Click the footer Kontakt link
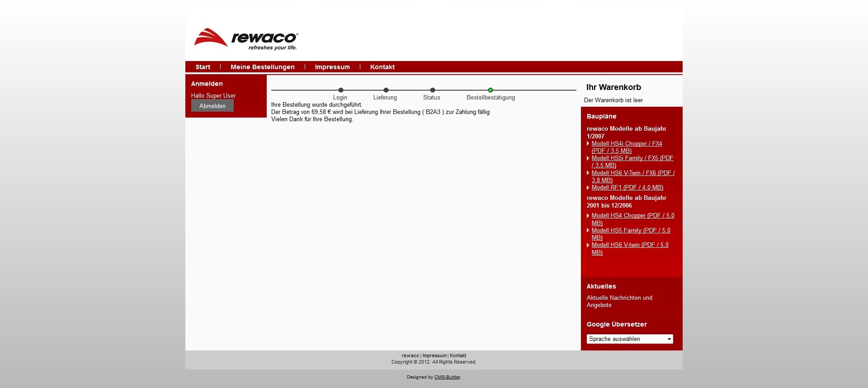Screen dimensions: 868x388 pyautogui.click(x=458, y=355)
